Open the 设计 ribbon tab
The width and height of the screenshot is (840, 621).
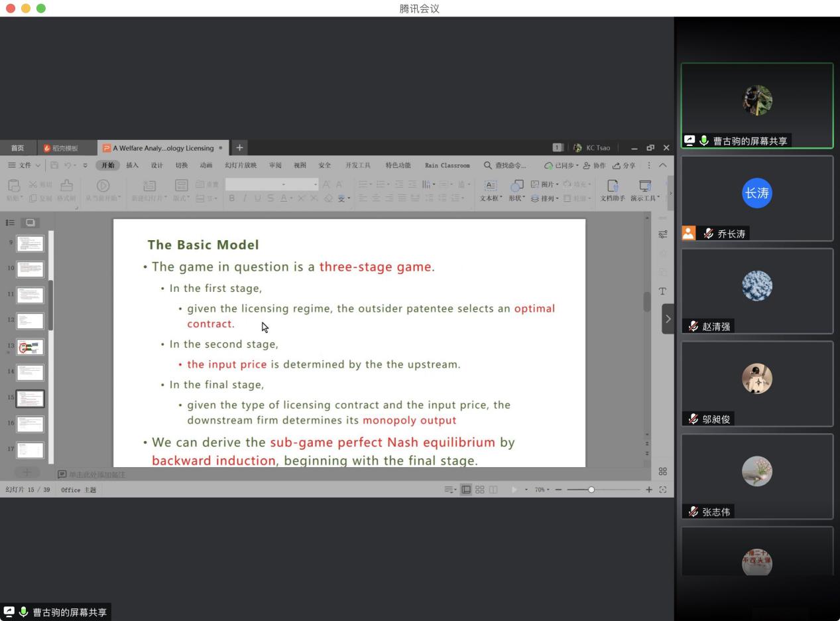157,165
